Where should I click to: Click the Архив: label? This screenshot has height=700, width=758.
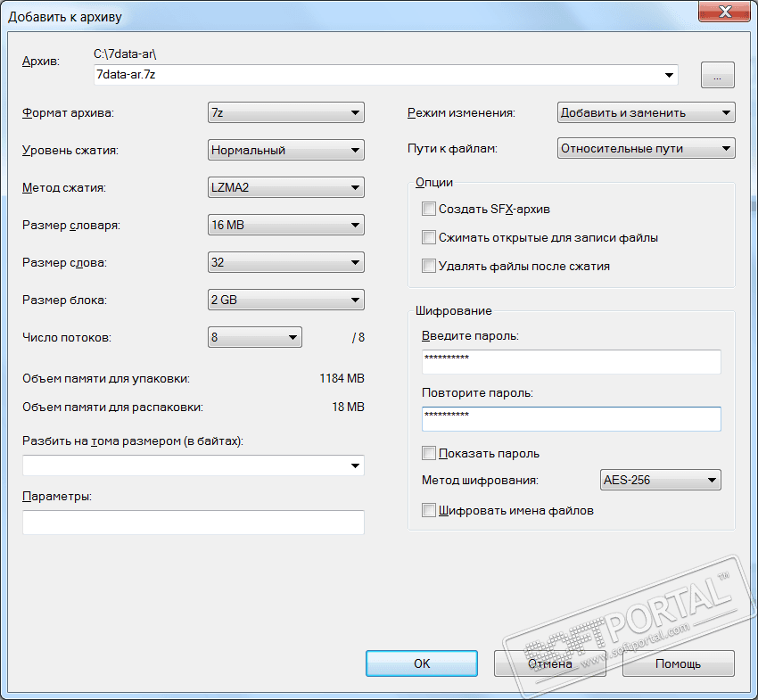click(41, 62)
